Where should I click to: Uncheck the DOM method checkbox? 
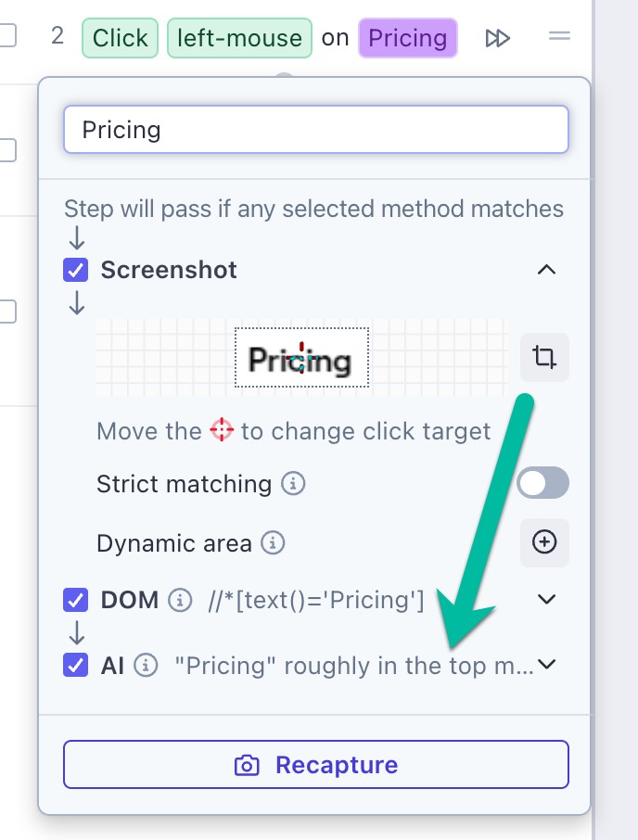[x=75, y=600]
